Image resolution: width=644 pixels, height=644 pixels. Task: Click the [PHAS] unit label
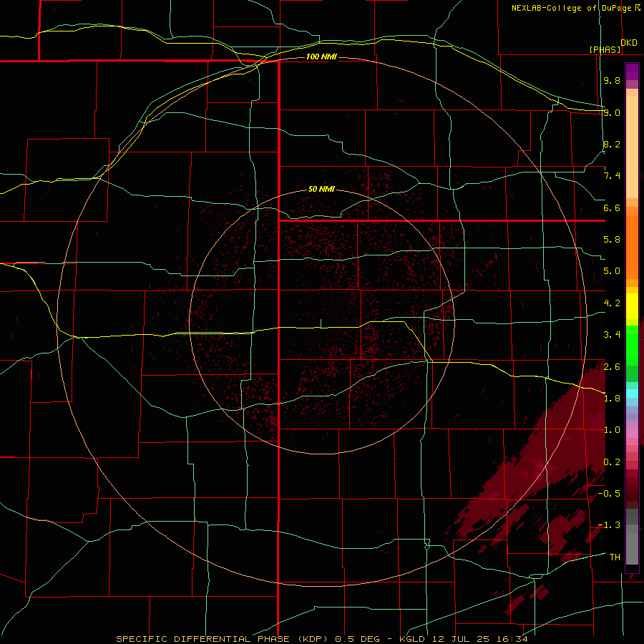click(x=605, y=49)
